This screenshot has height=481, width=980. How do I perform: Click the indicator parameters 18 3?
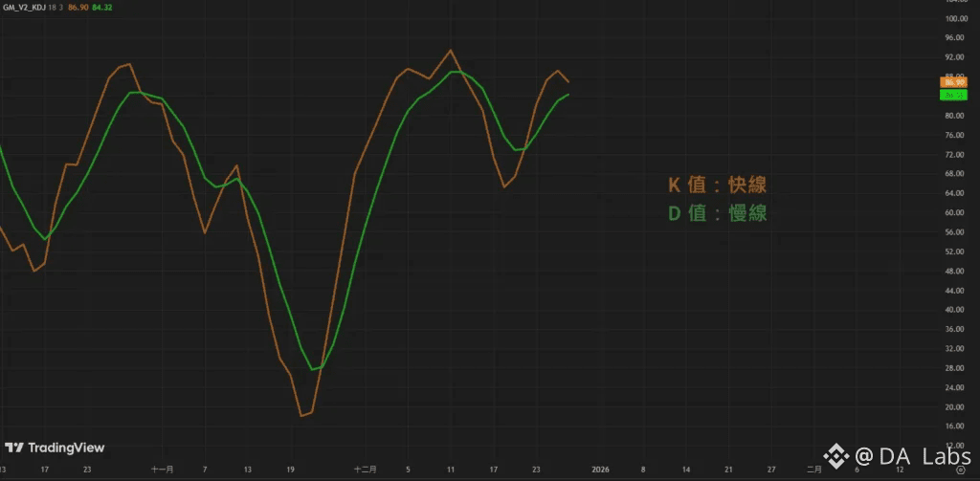point(56,8)
